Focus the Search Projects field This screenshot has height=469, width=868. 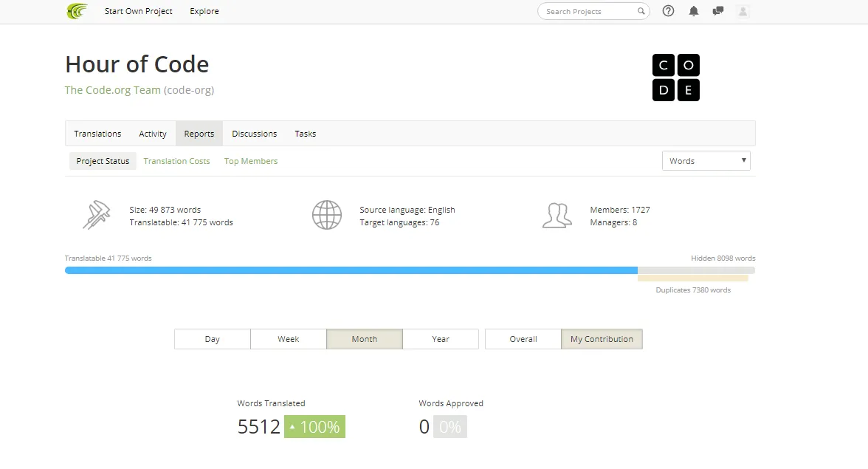tap(593, 11)
